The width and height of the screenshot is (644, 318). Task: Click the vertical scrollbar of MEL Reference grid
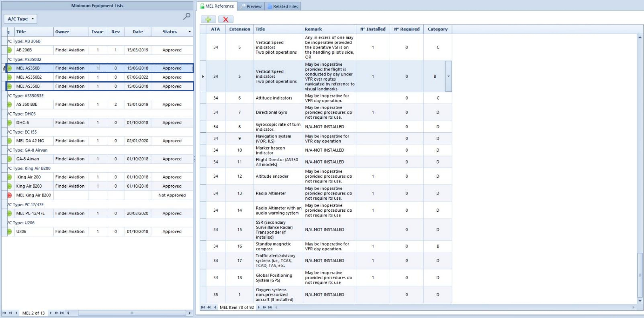[640, 275]
